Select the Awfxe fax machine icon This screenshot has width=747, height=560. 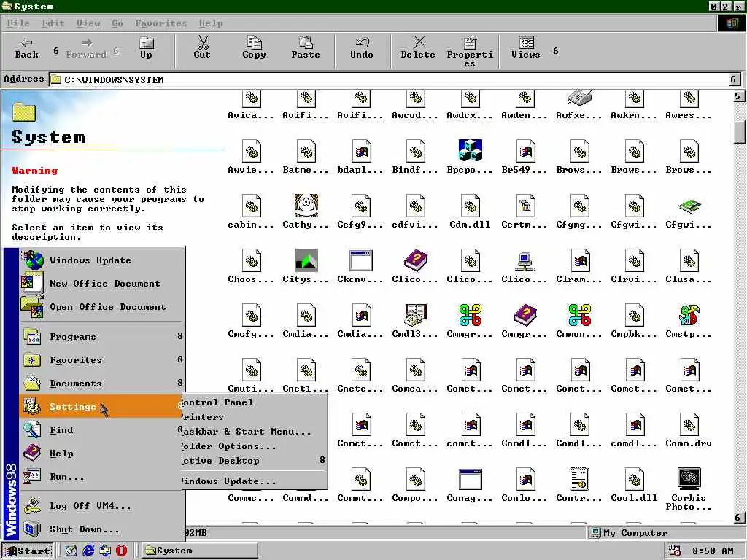point(579,98)
